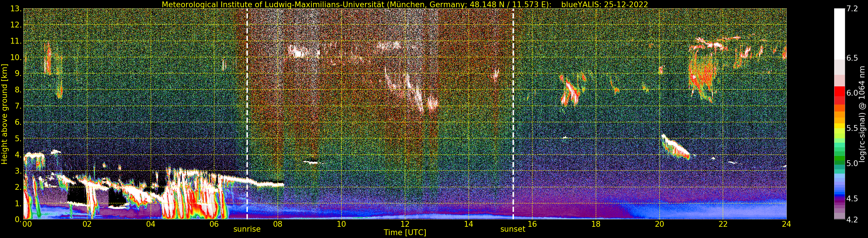Click the time-axis tick label '02'
The image size is (868, 238).
click(x=87, y=224)
